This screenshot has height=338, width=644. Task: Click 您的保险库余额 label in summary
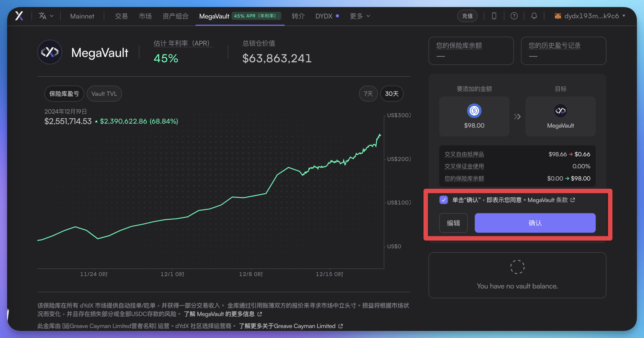[464, 178]
